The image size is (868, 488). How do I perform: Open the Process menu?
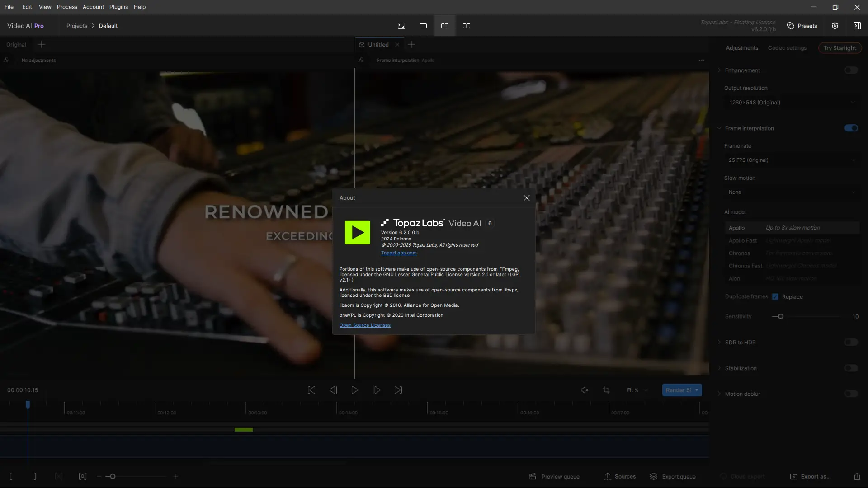pos(67,7)
